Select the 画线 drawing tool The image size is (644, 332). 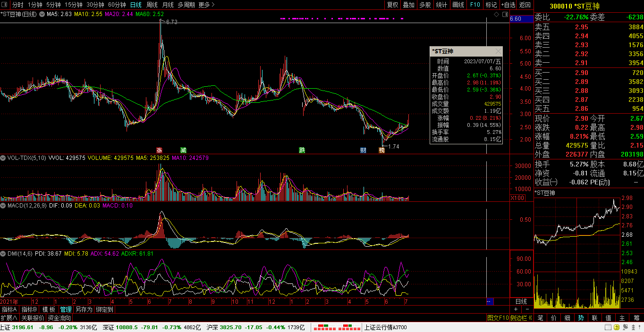[458, 5]
